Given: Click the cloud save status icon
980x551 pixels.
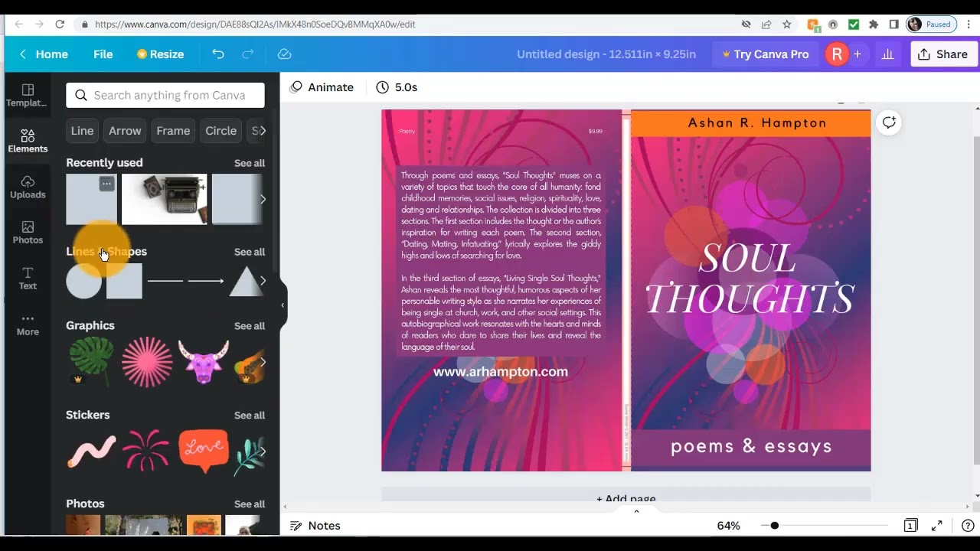Looking at the screenshot, I should coord(285,54).
